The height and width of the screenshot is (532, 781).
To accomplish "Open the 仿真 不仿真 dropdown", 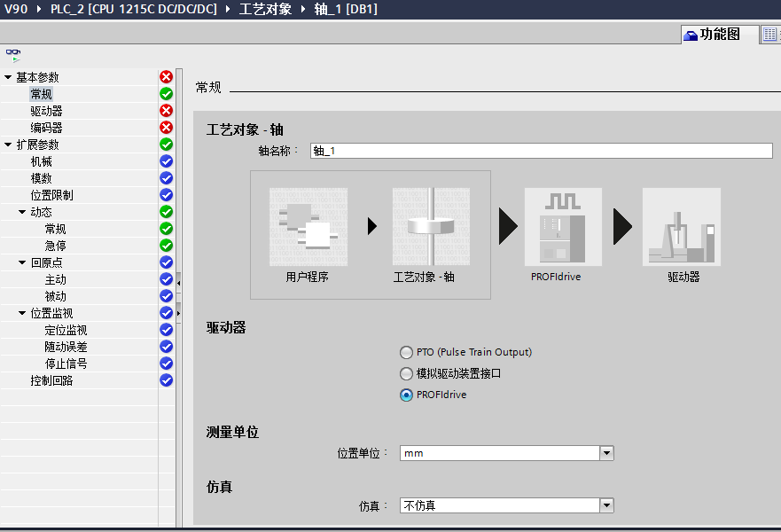I will click(x=606, y=505).
